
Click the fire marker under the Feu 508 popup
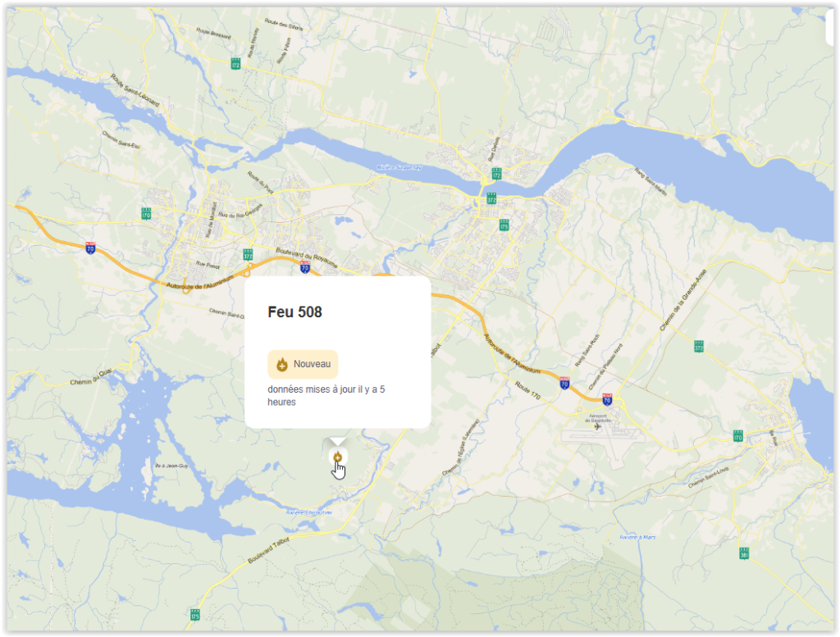pos(337,457)
